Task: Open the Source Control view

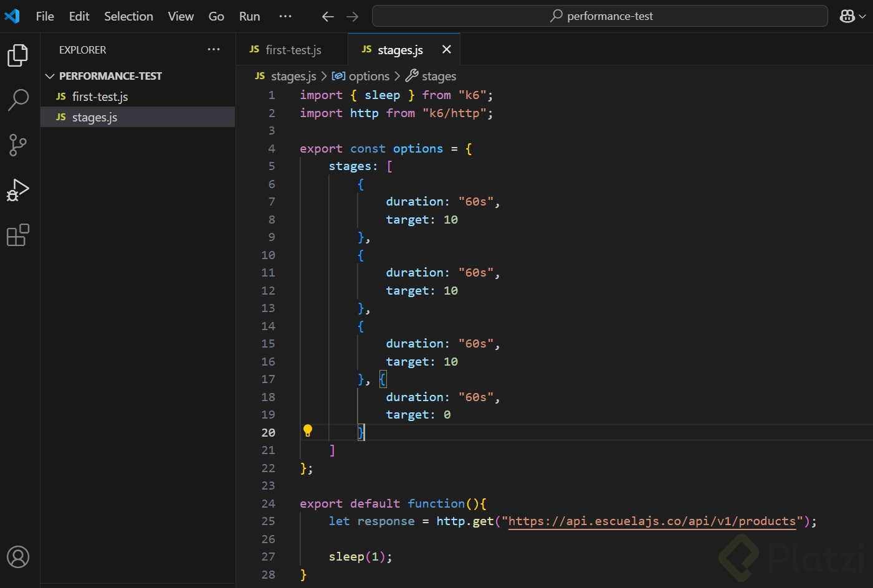Action: [17, 145]
